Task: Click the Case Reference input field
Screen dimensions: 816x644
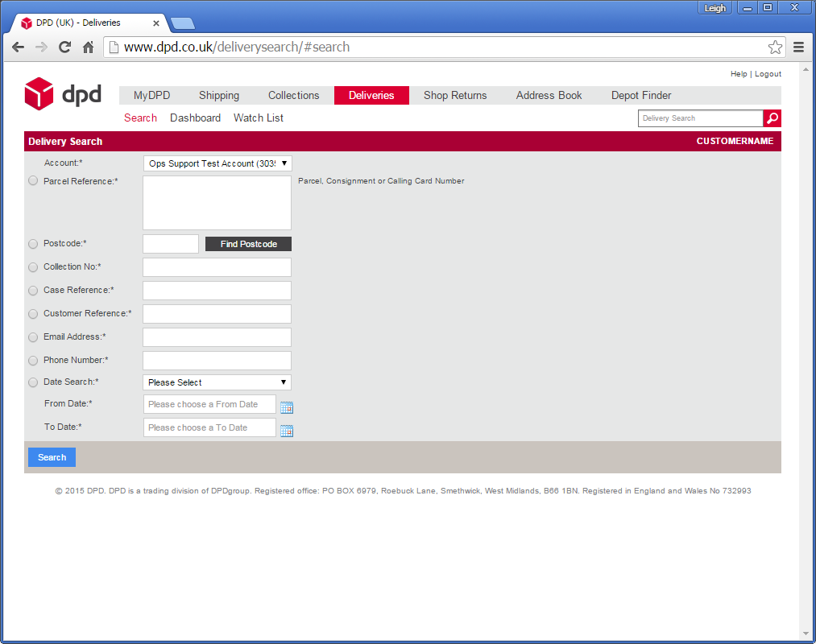Action: (x=217, y=291)
